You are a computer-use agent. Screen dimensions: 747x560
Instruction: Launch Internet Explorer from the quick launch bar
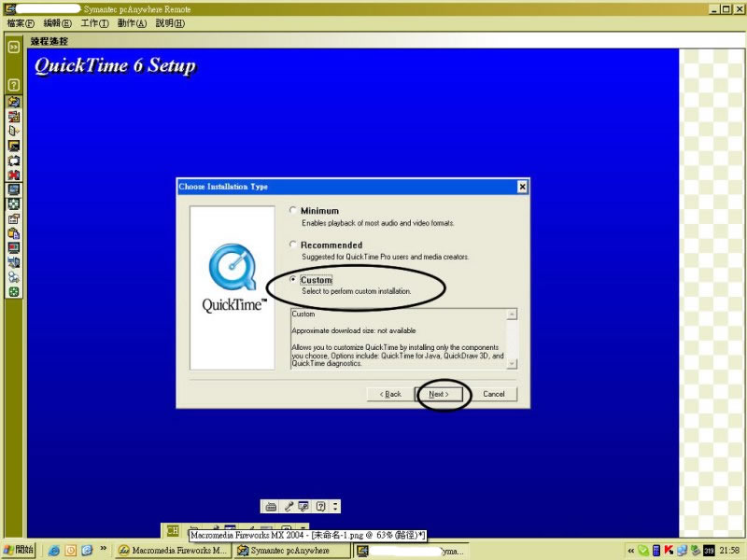point(54,551)
